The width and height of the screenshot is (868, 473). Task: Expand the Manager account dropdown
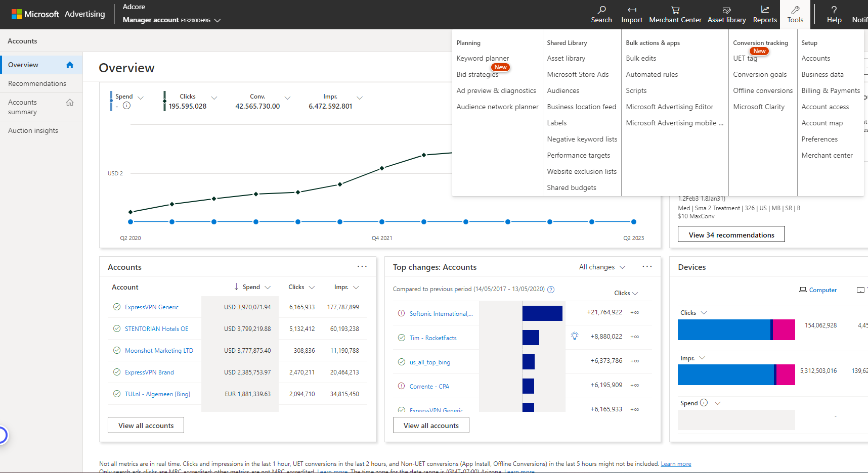218,20
